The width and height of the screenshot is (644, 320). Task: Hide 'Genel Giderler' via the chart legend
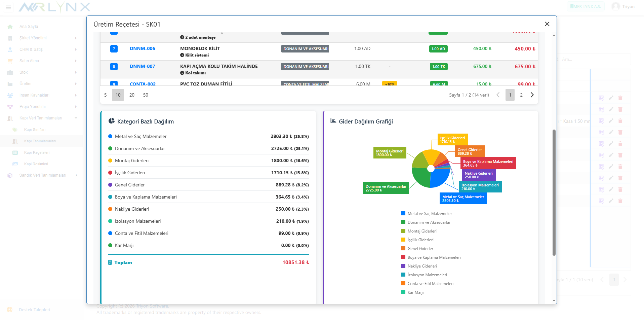pyautogui.click(x=420, y=249)
